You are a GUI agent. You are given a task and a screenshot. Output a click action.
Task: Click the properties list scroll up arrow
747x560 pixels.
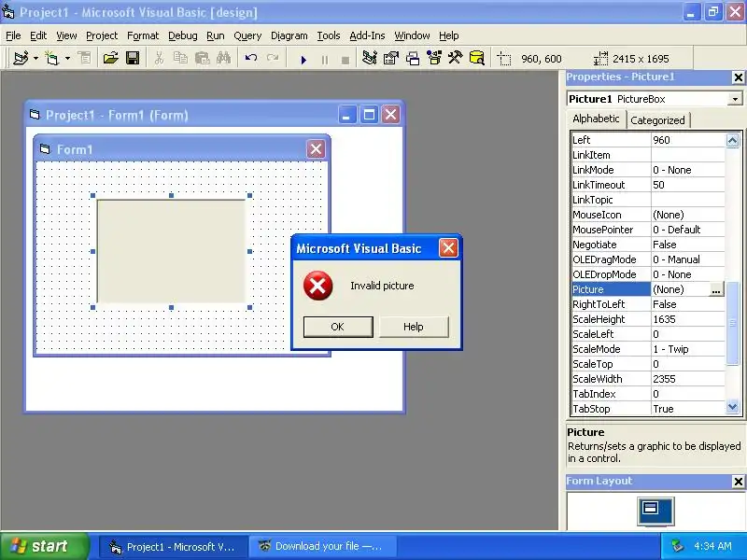pos(733,140)
